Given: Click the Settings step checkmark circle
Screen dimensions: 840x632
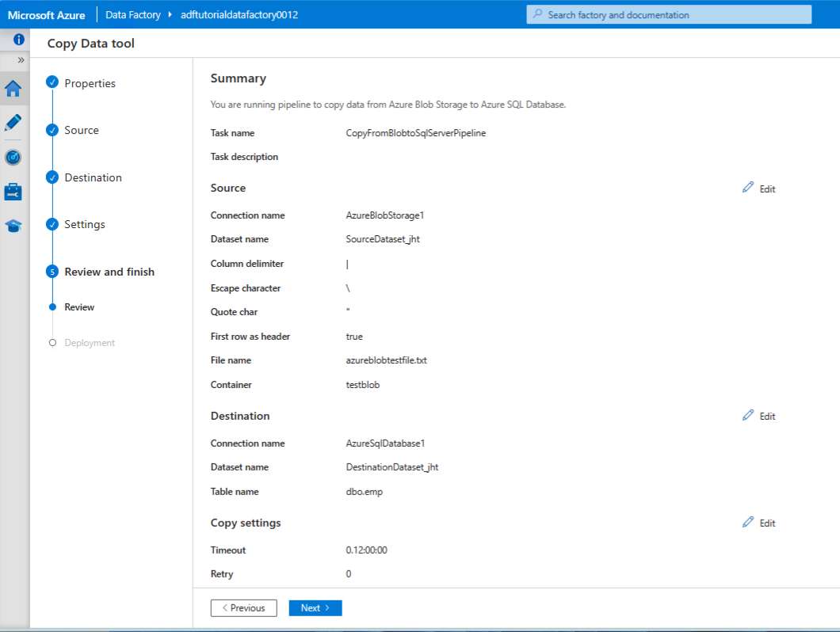Looking at the screenshot, I should (x=52, y=224).
